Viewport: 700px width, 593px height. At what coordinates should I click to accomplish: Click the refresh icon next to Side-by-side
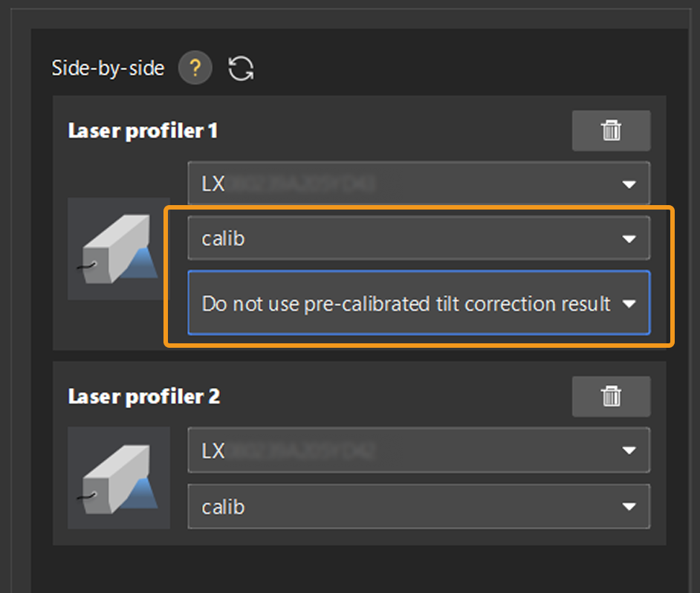click(240, 68)
